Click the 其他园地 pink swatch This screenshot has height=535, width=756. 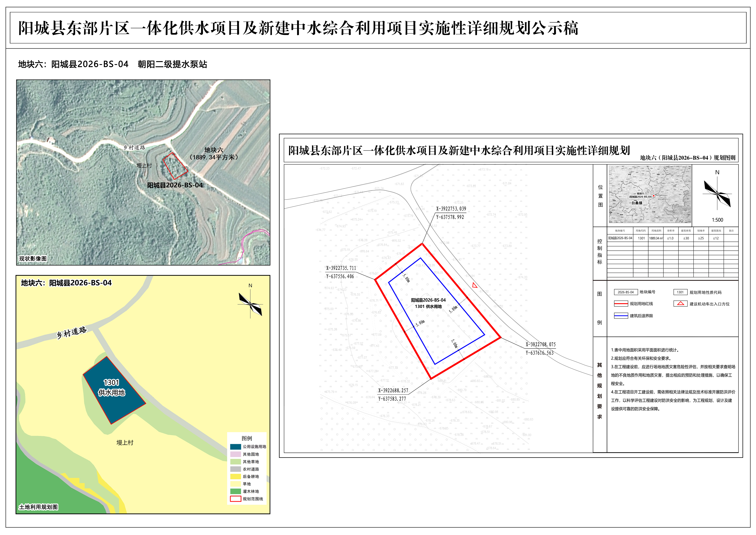click(235, 454)
